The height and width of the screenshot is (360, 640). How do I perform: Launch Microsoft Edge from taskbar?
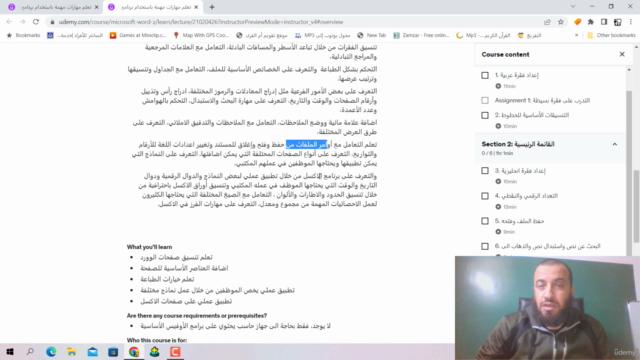pos(51,351)
